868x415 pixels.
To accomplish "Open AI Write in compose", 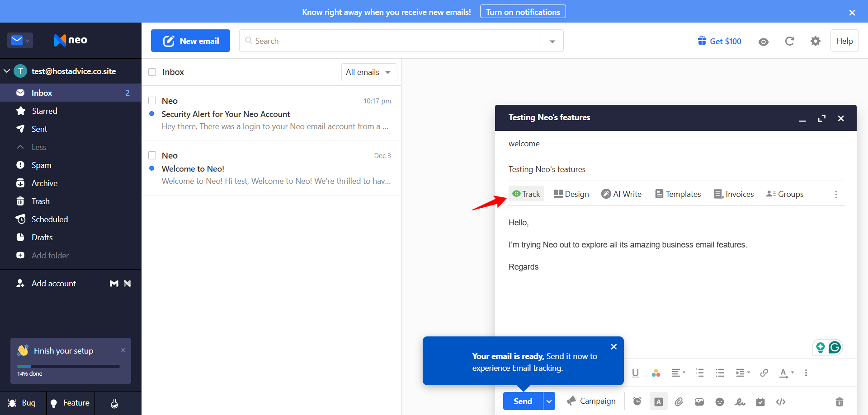I will (621, 194).
